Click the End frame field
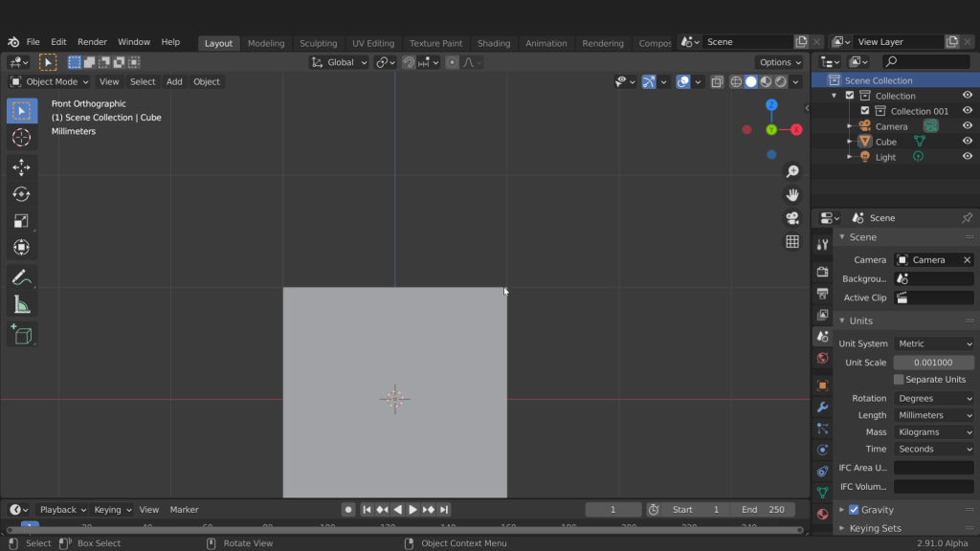 coord(764,510)
